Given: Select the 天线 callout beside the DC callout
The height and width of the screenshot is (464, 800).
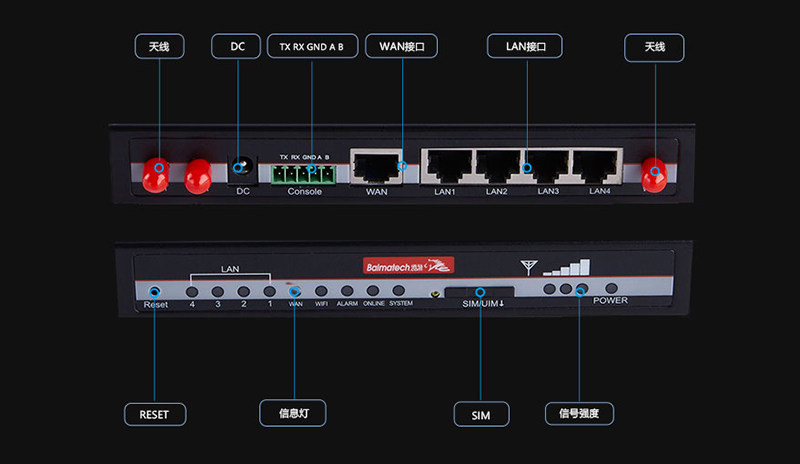Looking at the screenshot, I should 159,46.
